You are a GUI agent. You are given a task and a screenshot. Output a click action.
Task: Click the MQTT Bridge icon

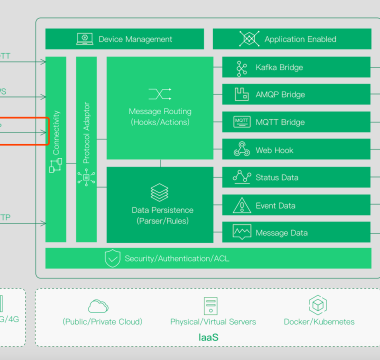point(242,122)
